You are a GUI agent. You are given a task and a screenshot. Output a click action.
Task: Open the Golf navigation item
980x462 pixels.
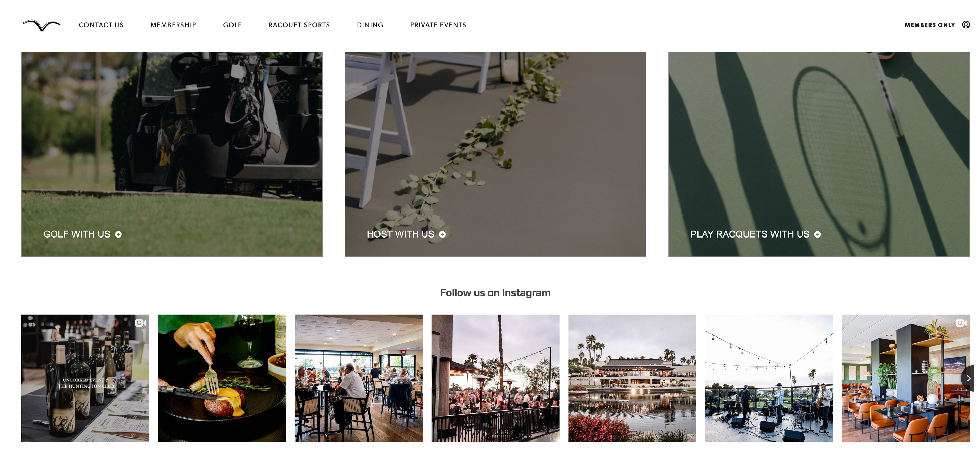(232, 25)
